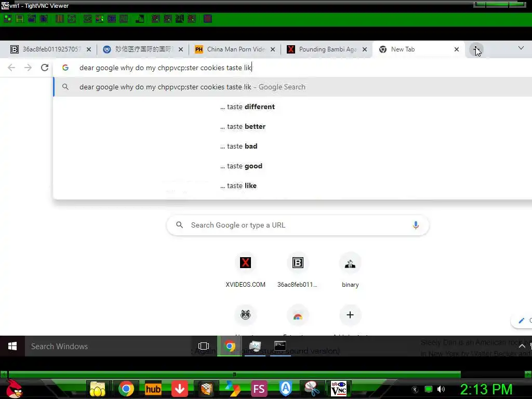The width and height of the screenshot is (532, 399).
Task: Open TightVNC Connection Options toolbar icon
Action: click(32, 19)
